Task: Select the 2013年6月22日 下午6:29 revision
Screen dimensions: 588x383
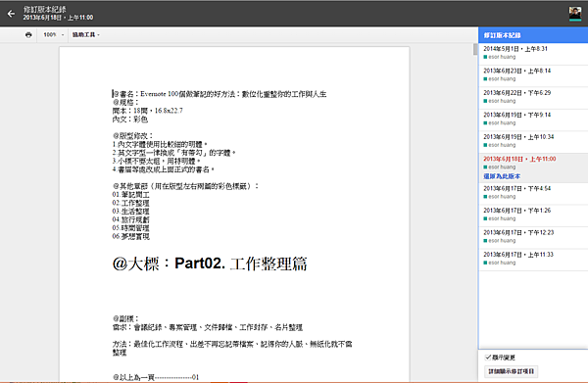Action: (x=533, y=98)
